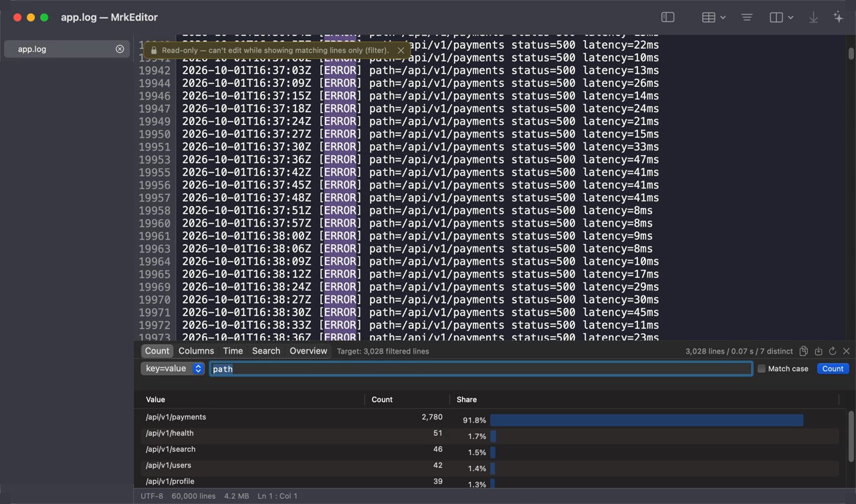Open the key=value mode dropdown
856x504 pixels.
173,368
